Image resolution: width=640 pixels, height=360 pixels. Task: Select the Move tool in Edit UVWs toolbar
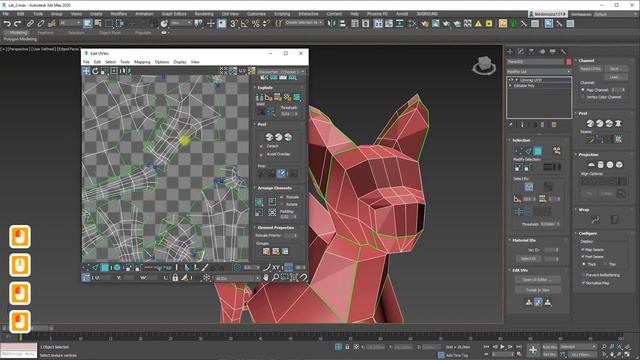coord(86,71)
